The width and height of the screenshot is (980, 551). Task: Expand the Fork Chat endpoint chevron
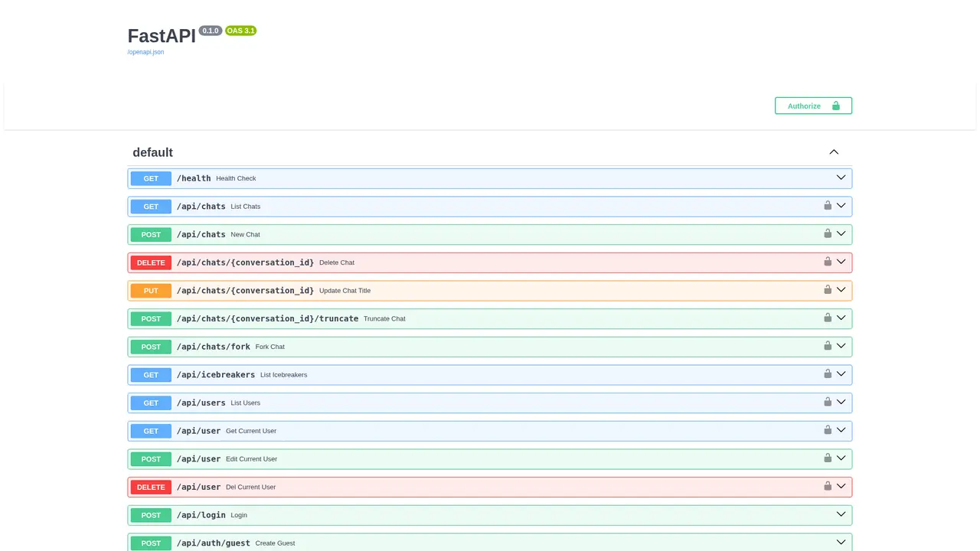coord(841,346)
